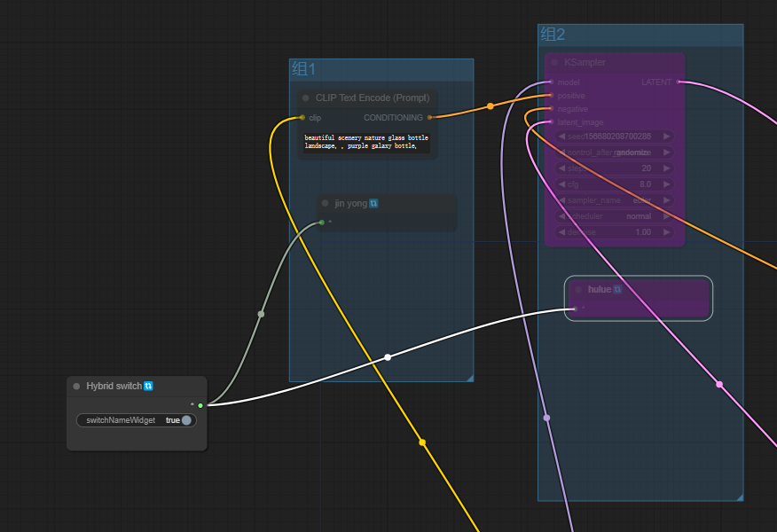Click the green output slot on Hybrid switch

coord(200,406)
